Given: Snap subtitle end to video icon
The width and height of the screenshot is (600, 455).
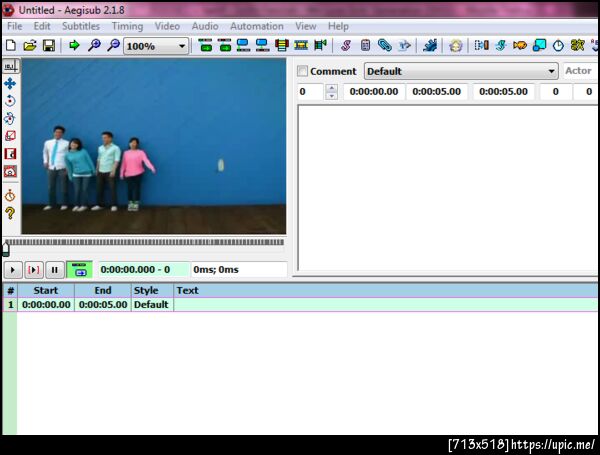Looking at the screenshot, I should coord(262,46).
